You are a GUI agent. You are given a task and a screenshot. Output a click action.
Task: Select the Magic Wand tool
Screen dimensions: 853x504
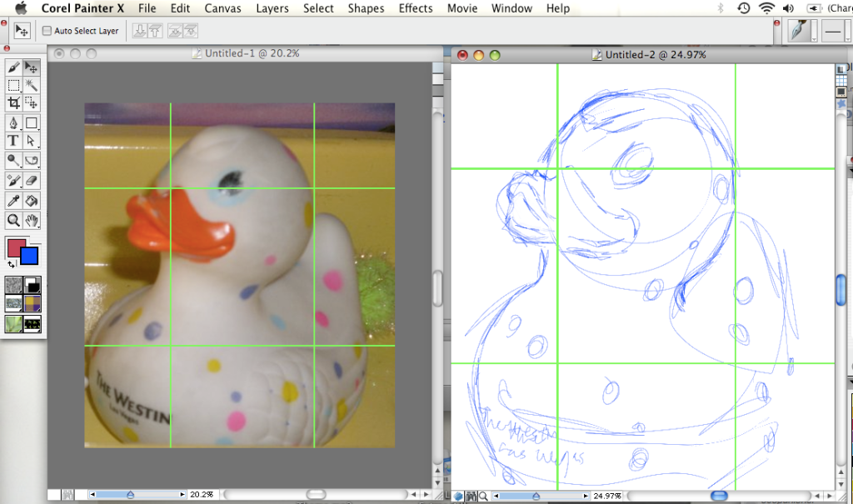tap(32, 85)
